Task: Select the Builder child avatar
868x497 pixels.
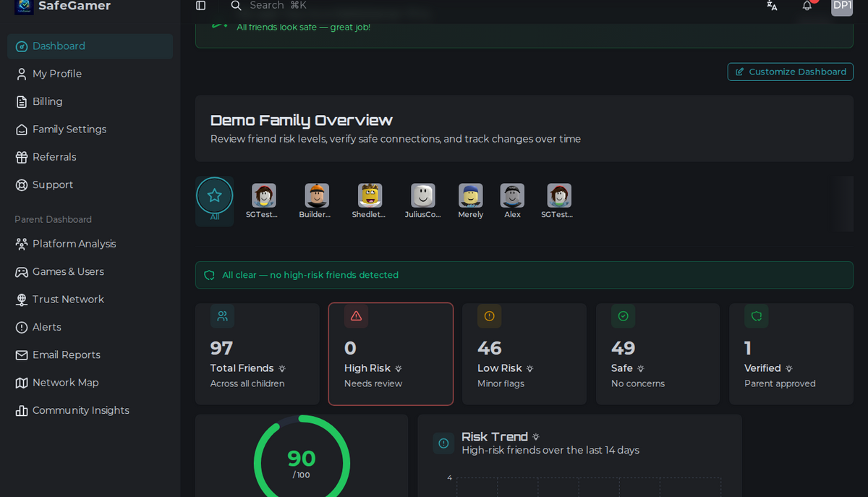Action: (316, 200)
